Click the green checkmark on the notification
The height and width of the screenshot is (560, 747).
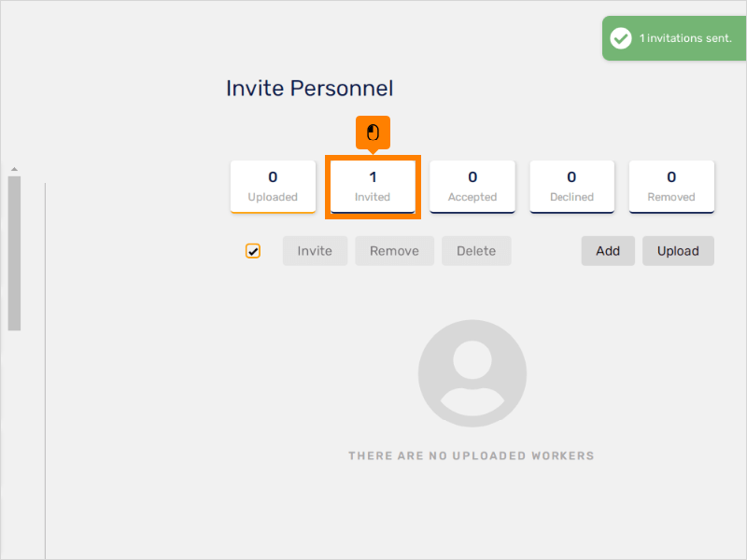click(x=621, y=38)
